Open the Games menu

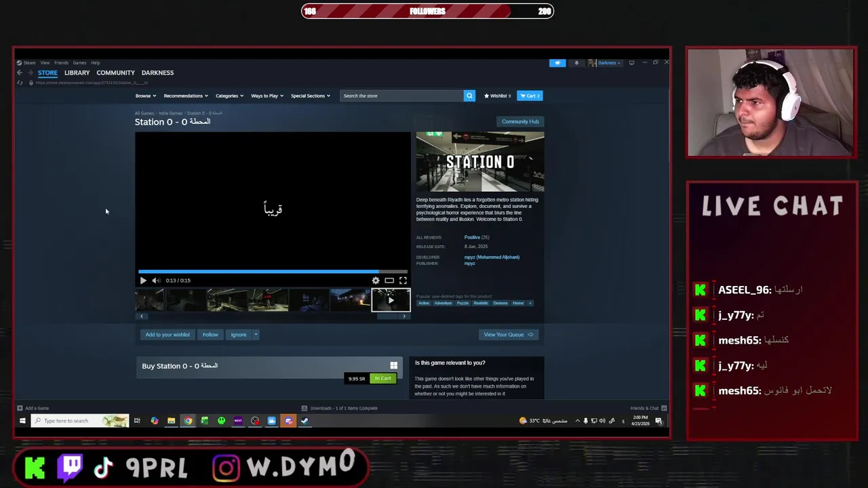79,63
